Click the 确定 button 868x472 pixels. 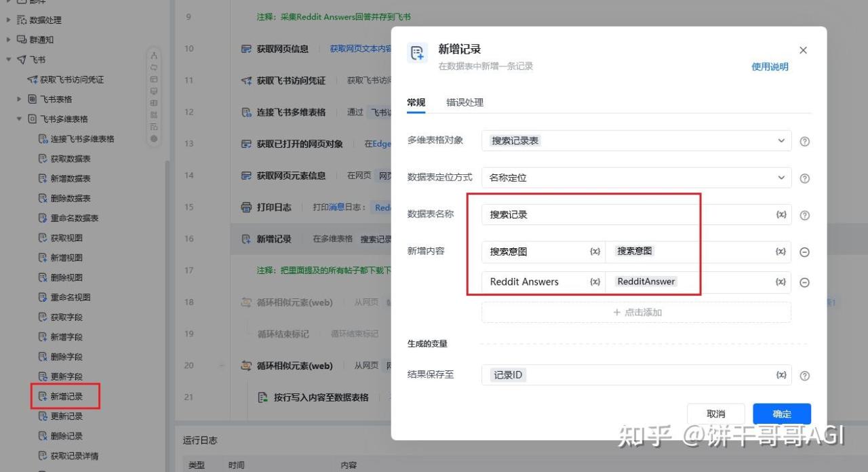(x=782, y=414)
